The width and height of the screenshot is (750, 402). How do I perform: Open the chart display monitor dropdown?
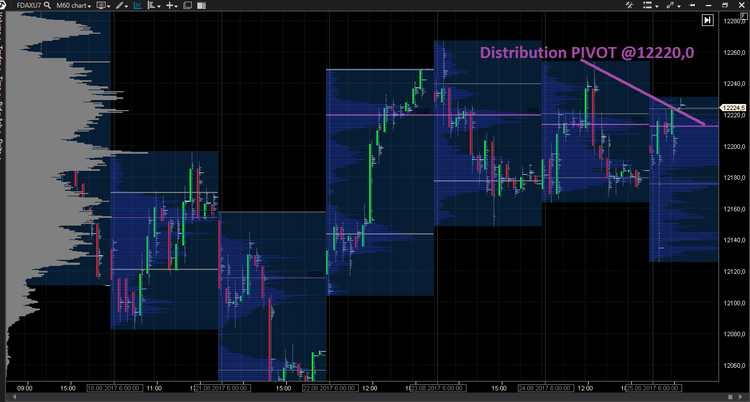(x=103, y=5)
